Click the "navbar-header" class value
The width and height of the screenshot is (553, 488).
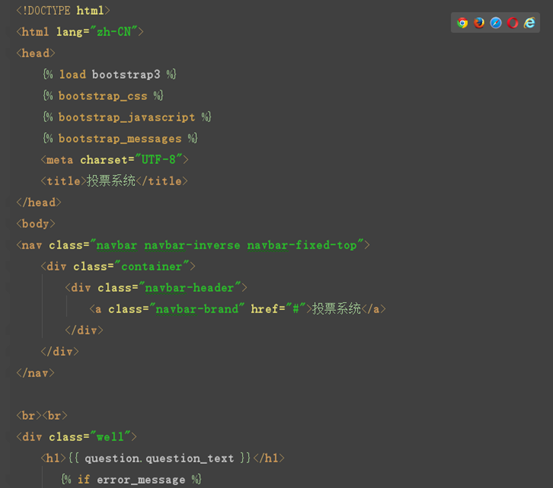[190, 288]
